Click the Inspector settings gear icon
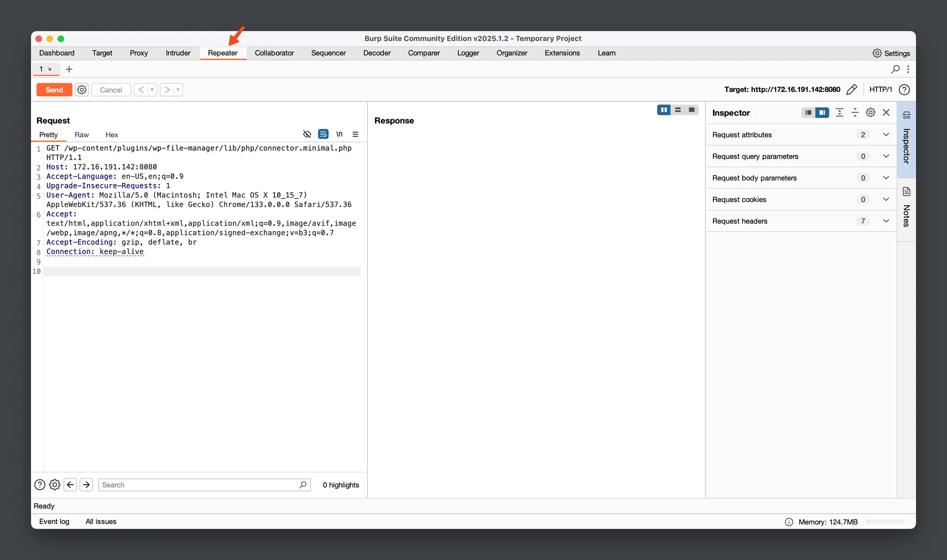The image size is (947, 560). pos(870,112)
